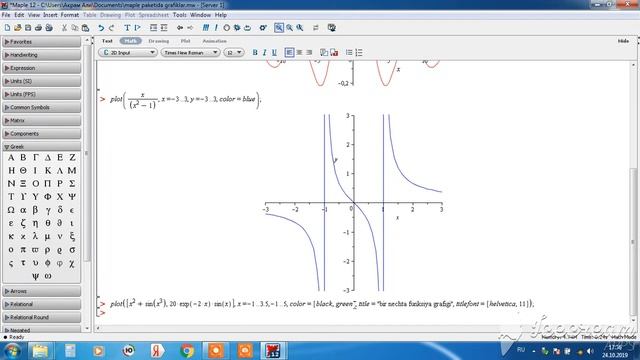The image size is (640, 360).
Task: Align text to the left
Action: 289,53
